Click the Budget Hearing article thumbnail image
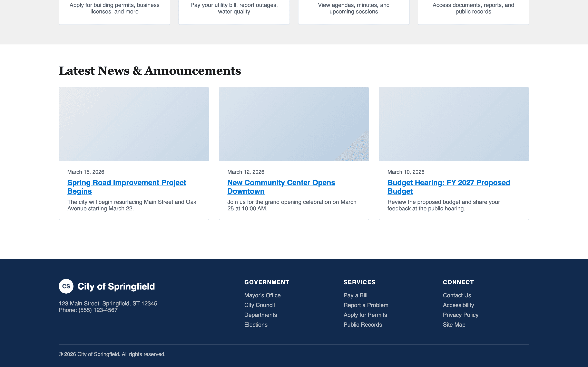588x367 pixels. (454, 124)
